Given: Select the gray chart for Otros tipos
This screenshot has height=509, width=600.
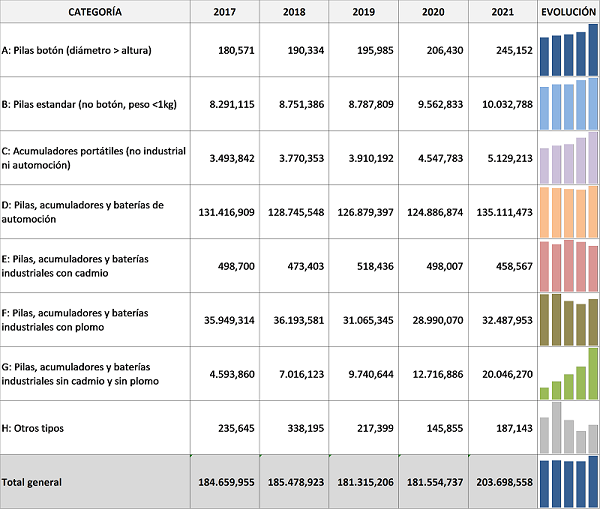Looking at the screenshot, I should [568, 428].
